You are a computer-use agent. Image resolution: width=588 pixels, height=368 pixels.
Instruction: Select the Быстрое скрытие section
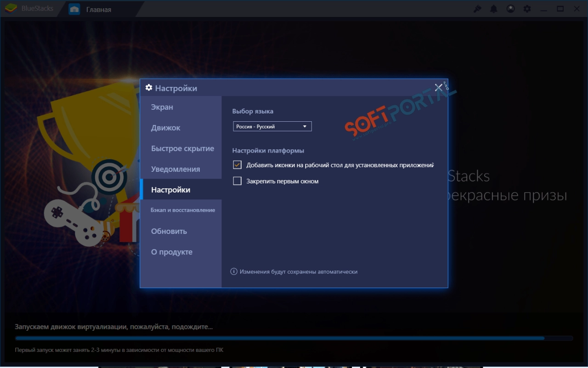[x=181, y=148]
